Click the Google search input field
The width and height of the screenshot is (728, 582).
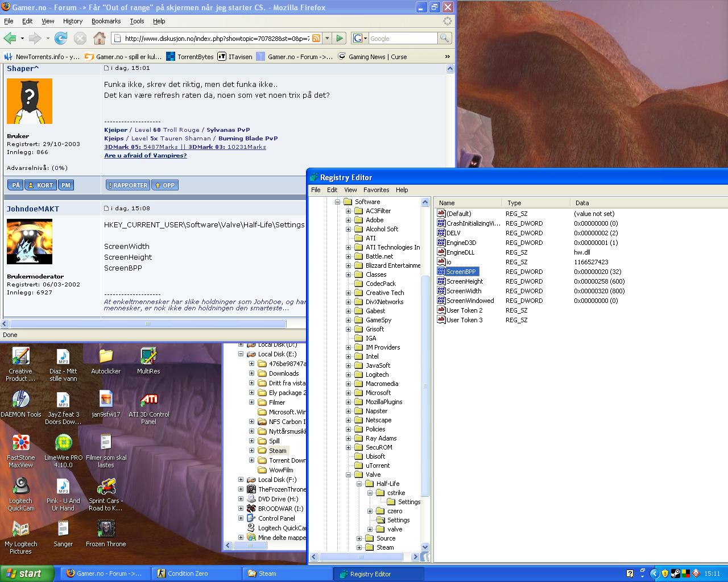[403, 38]
